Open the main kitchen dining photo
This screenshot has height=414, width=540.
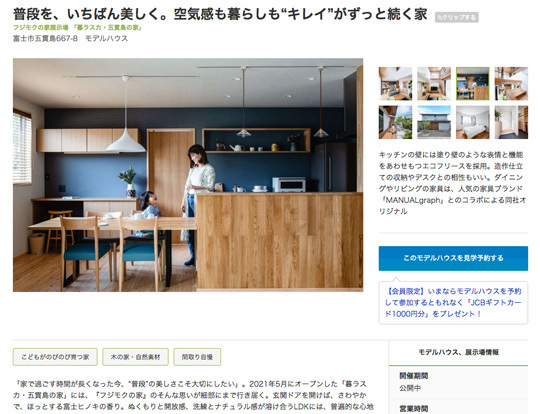point(188,175)
